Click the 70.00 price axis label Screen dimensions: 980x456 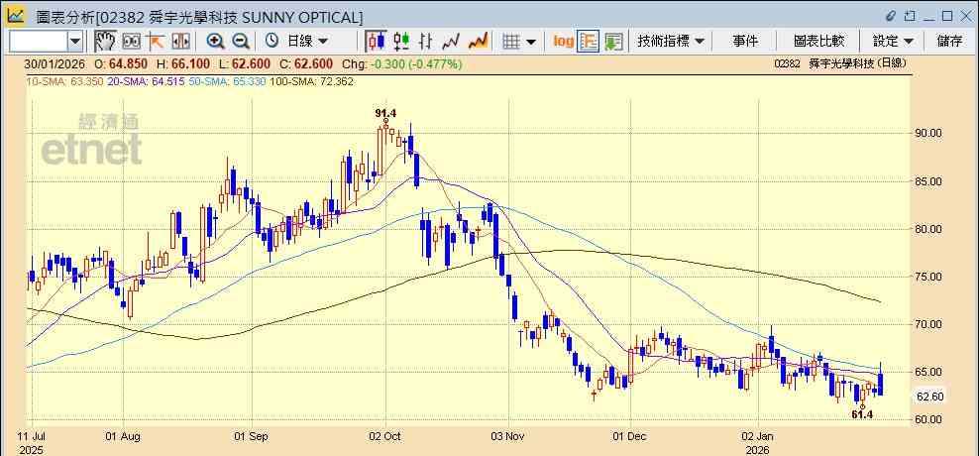(928, 324)
